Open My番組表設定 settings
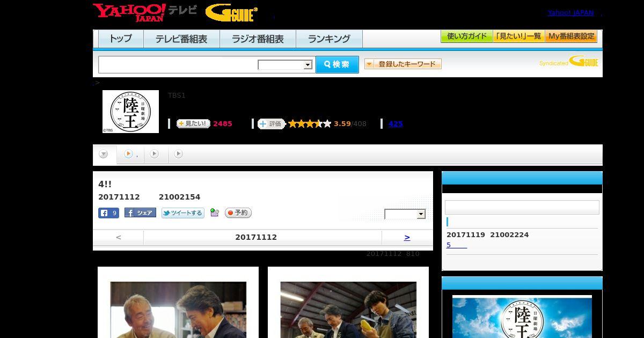 (571, 36)
